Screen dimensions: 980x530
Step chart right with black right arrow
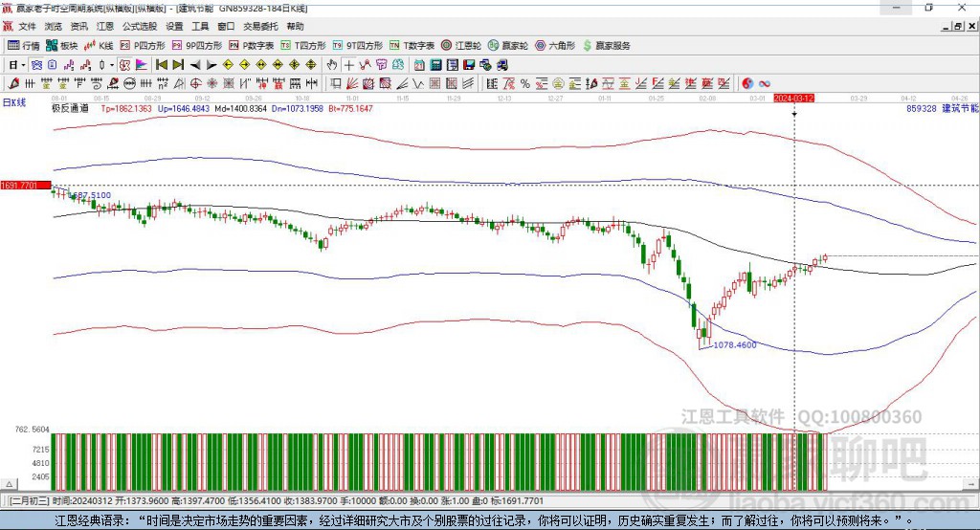coord(212,65)
